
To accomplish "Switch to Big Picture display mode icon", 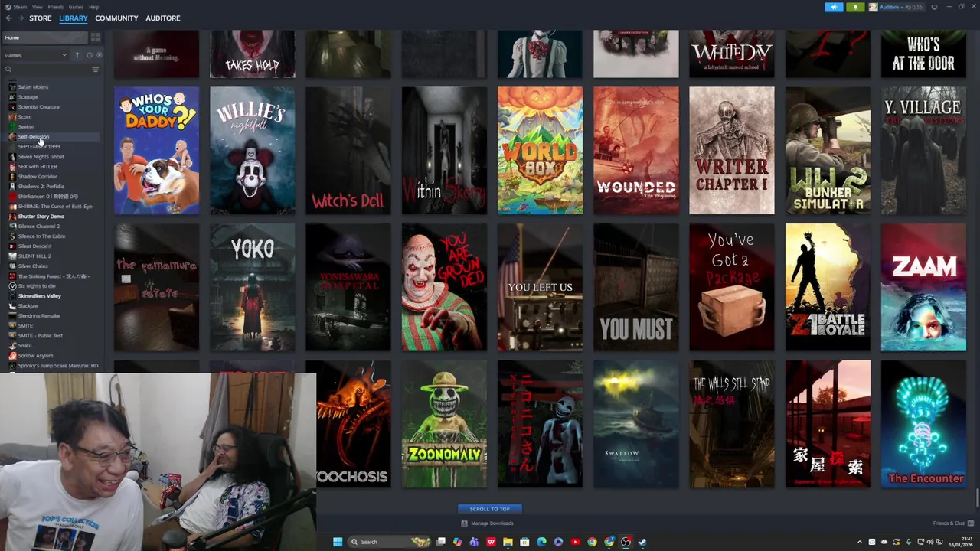I will [934, 7].
